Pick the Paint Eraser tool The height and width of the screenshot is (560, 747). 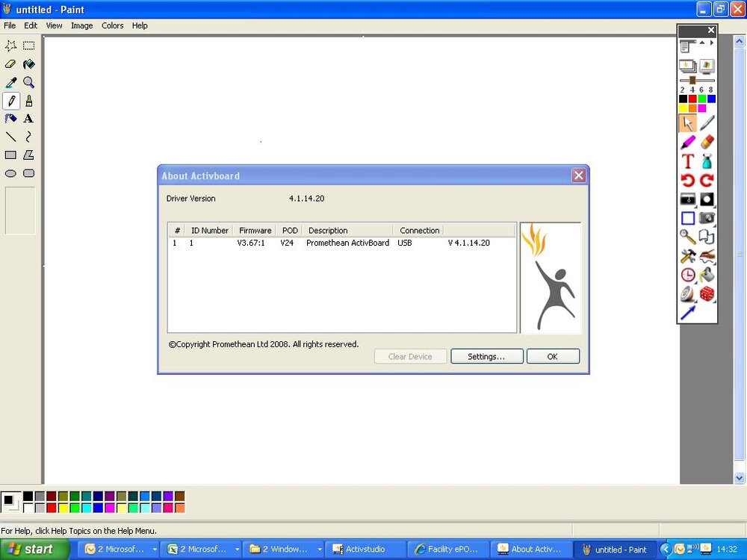tap(11, 63)
